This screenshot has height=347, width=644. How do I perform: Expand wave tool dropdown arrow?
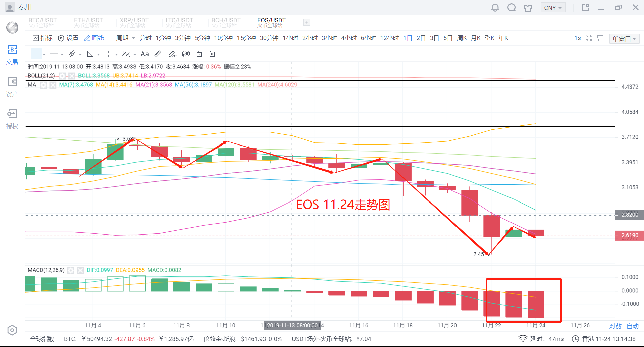[x=135, y=54]
